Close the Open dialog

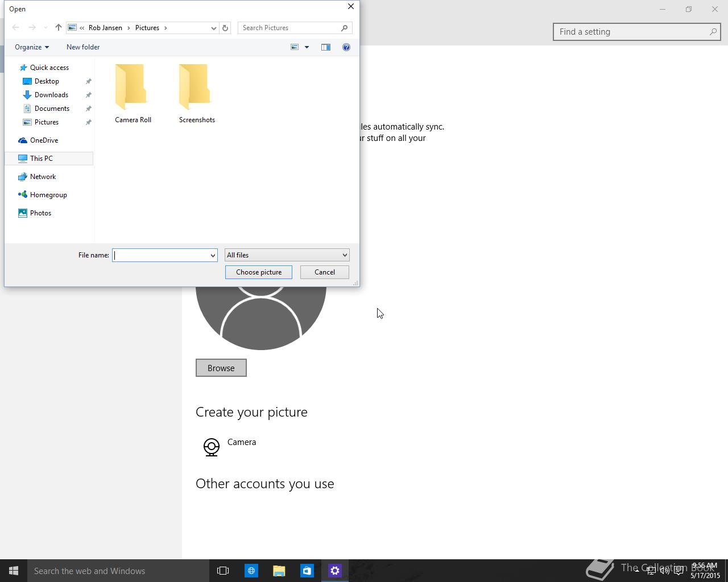click(x=351, y=7)
